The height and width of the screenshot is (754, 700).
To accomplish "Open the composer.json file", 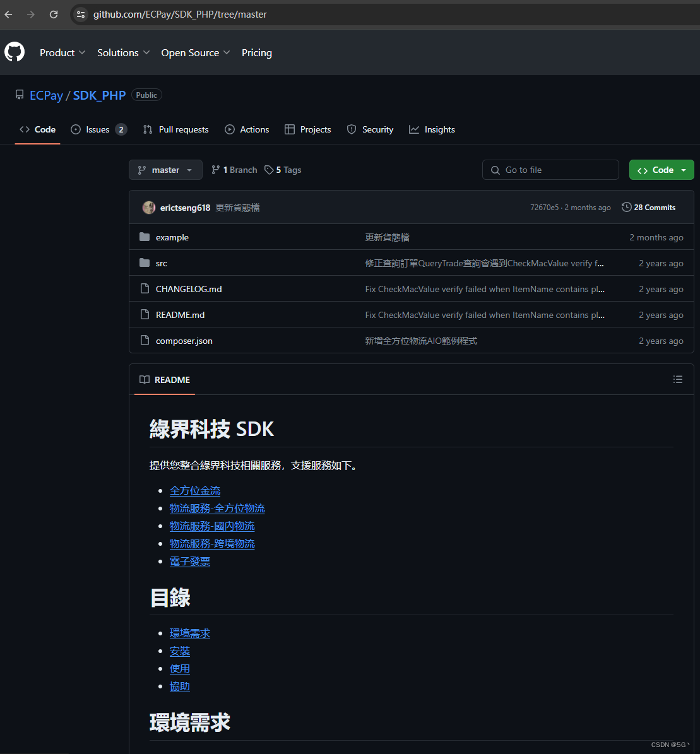I will click(184, 341).
